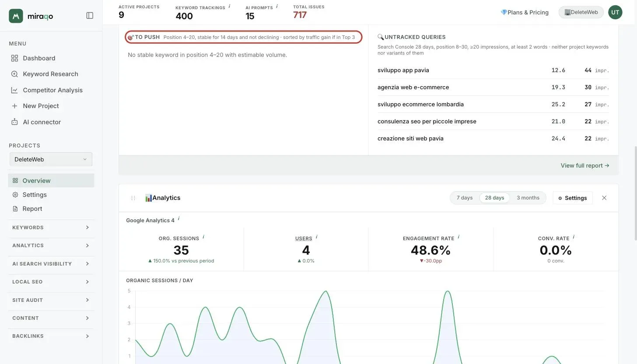Screen dimensions: 637x364
Task: Click the AI connector robot icon
Action: click(14, 122)
